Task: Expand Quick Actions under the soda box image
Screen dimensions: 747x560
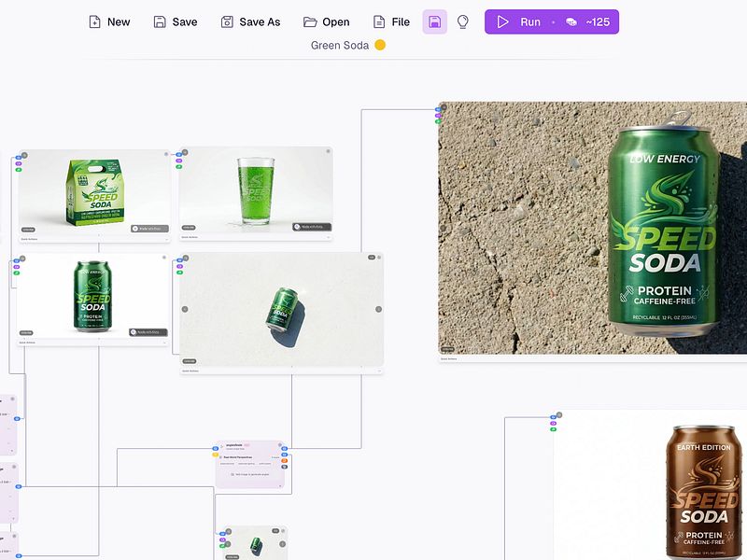Action: (94, 239)
